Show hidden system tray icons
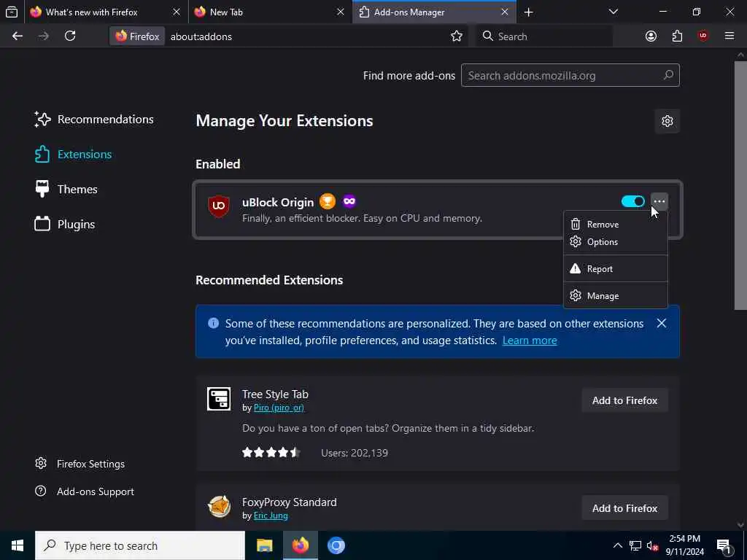 click(x=617, y=545)
